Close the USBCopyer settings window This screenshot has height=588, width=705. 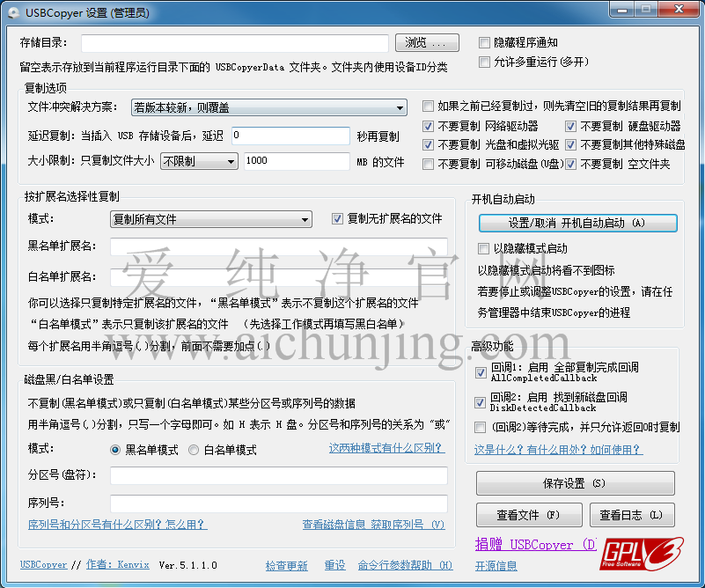point(679,9)
